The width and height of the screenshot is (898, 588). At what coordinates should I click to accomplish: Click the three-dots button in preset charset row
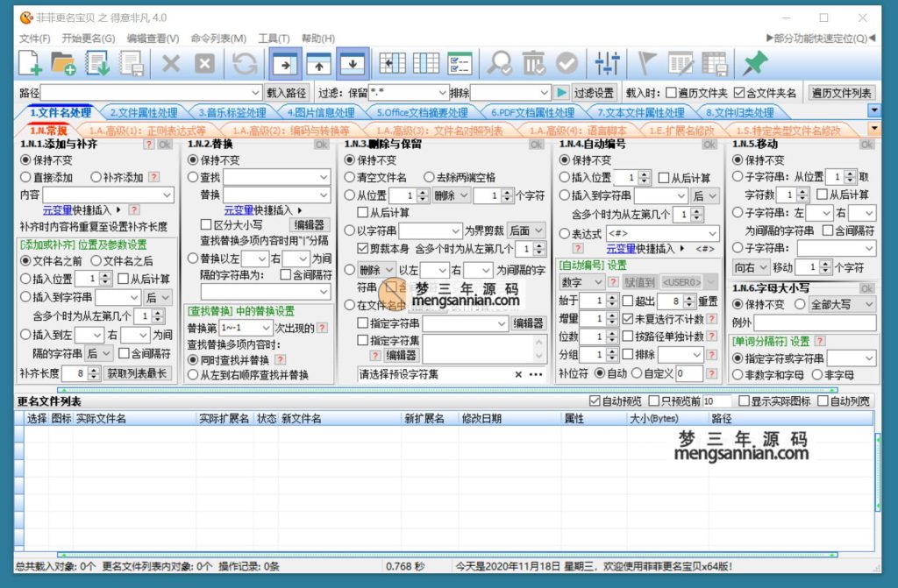point(536,374)
